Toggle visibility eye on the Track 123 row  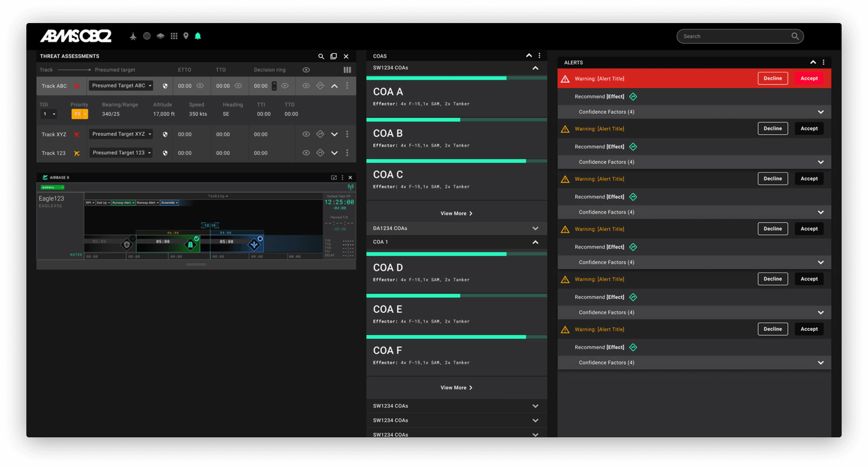[306, 153]
